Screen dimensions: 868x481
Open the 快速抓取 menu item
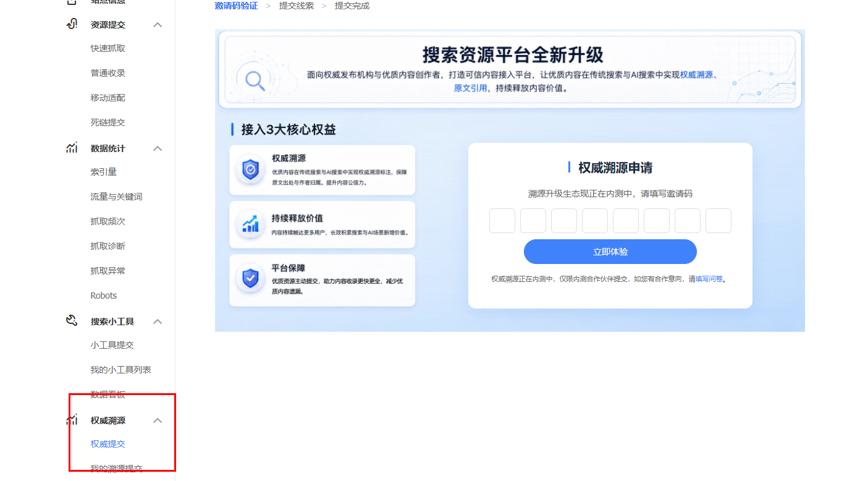[x=108, y=48]
